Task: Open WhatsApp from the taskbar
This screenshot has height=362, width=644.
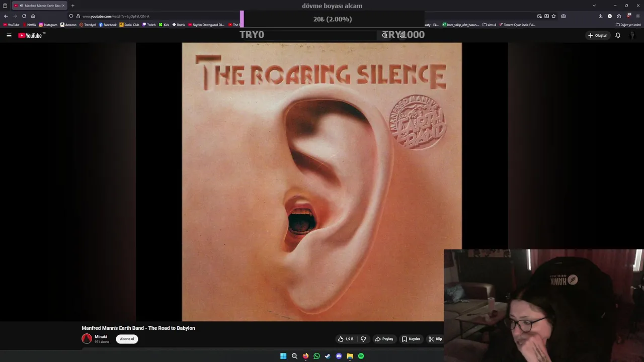Action: [316, 356]
